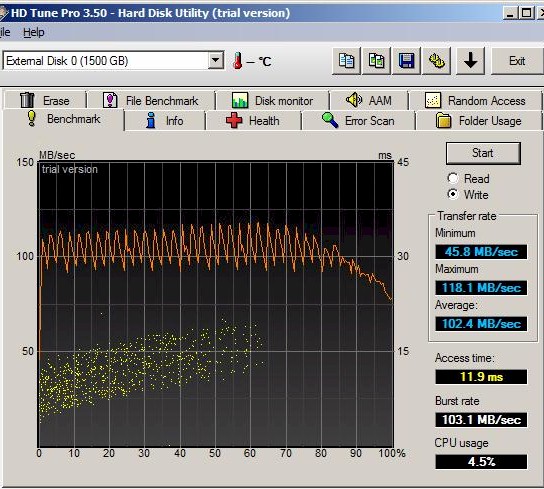
Task: Expand the External Disk 0 dropdown arrow
Action: coord(215,61)
